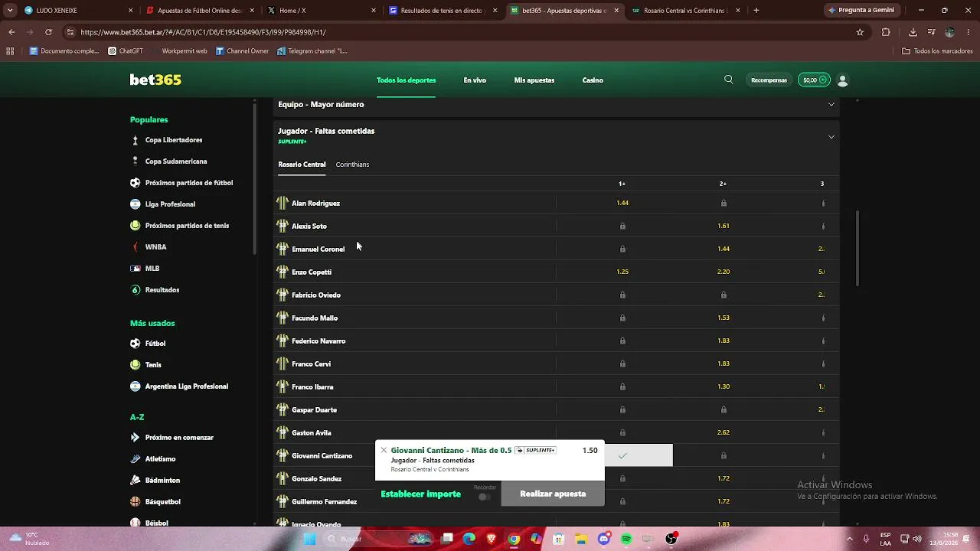Open Copa Sudamericana in the sidebar
The height and width of the screenshot is (551, 980).
point(176,161)
